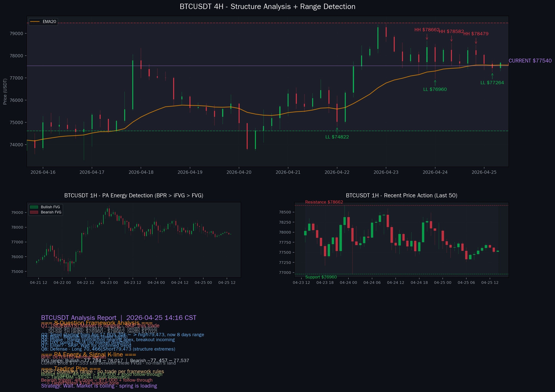Click the Bullish FVG legend swatch
555x392 pixels.
click(x=34, y=207)
